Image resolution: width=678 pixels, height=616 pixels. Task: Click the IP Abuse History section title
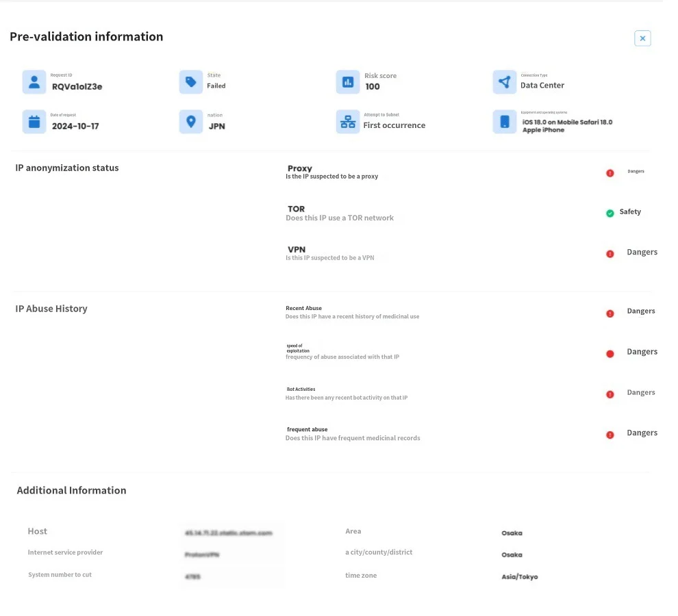(x=51, y=309)
